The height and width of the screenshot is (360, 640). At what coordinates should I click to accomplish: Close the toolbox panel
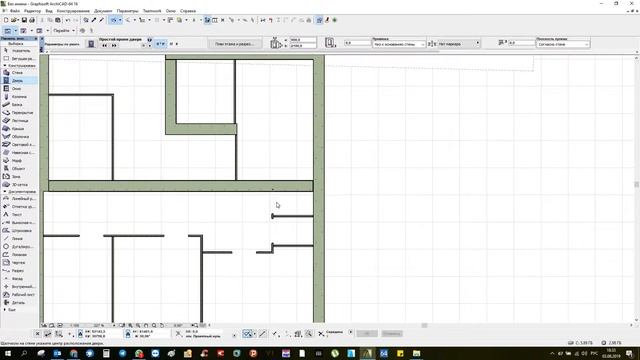(36, 38)
